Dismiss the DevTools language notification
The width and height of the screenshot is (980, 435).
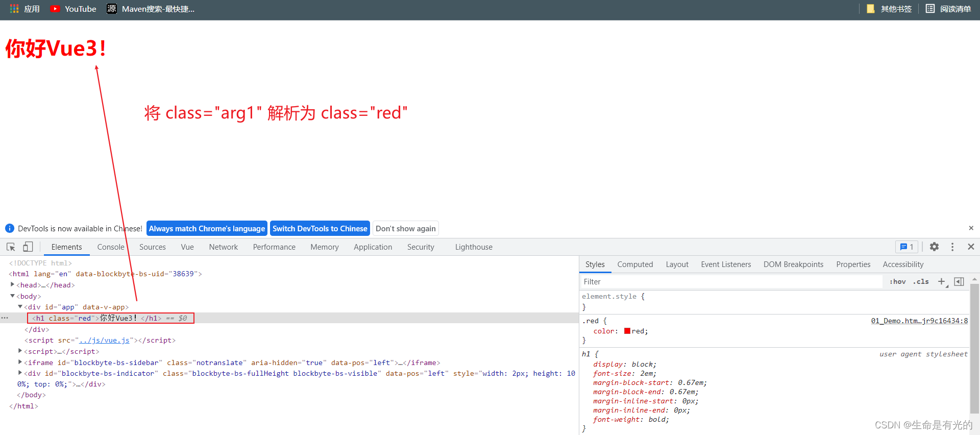[x=971, y=228]
